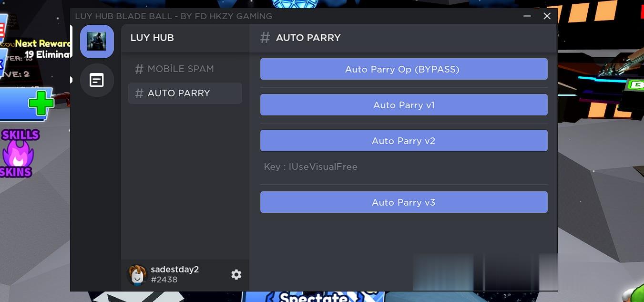Open the SKINS menu in game HUD
The height and width of the screenshot is (302, 644).
click(16, 172)
